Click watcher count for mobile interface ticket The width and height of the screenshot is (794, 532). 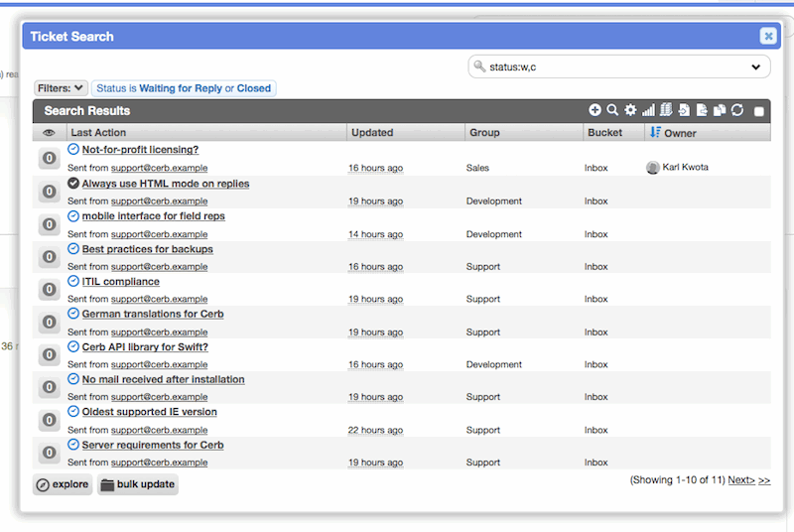[49, 224]
